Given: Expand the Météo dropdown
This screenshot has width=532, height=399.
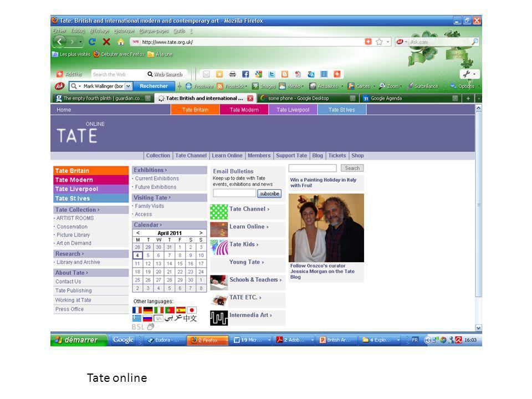Looking at the screenshot, I should tap(303, 86).
